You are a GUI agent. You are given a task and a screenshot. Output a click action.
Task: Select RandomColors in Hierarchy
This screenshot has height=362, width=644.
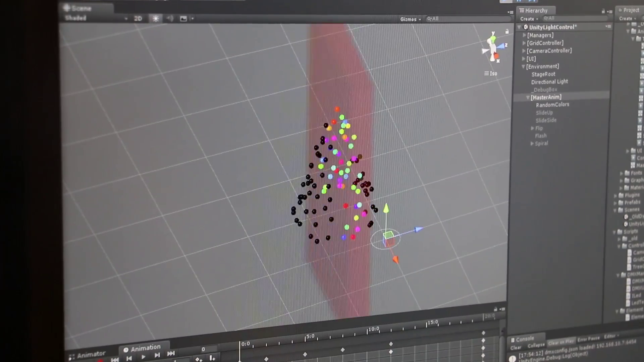(x=552, y=105)
